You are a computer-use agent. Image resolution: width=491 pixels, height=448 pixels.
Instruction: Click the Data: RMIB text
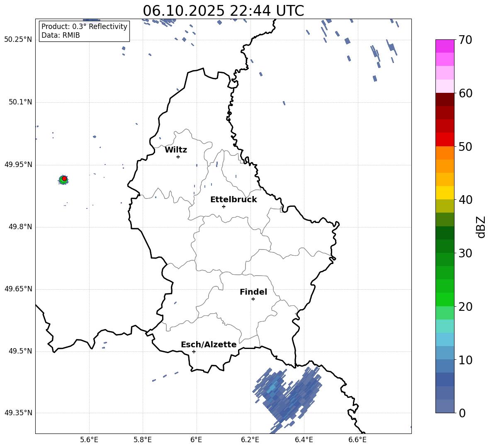tap(61, 35)
